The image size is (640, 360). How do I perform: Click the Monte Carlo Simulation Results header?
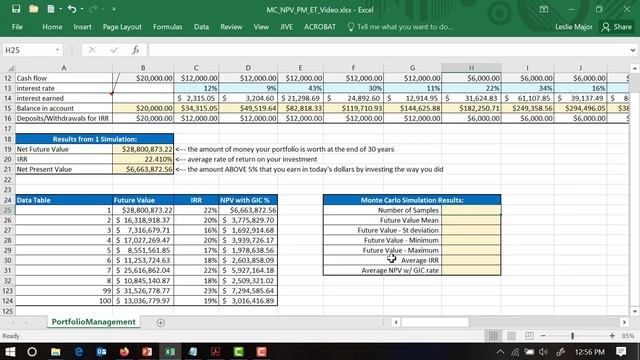(412, 200)
